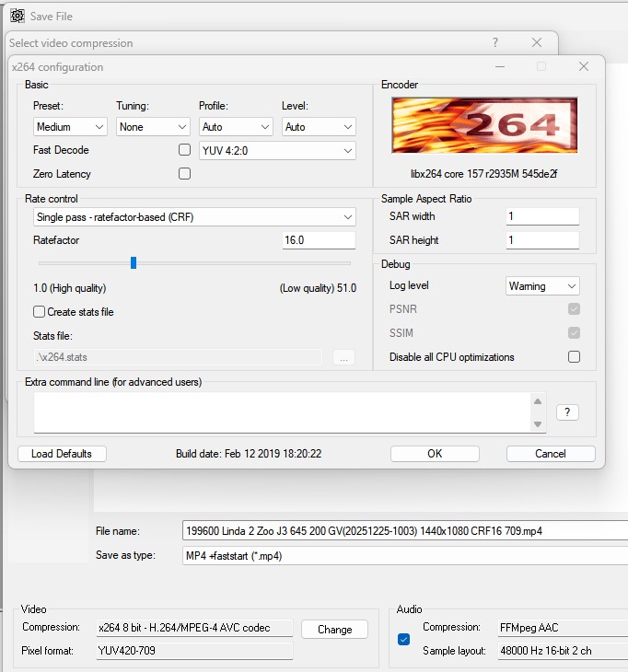Minimize the x264 configuration dialog

500,66
